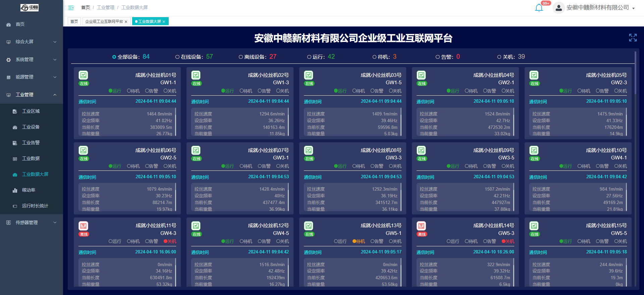Toggle the sidebar collapse hamburger icon

[x=71, y=7]
